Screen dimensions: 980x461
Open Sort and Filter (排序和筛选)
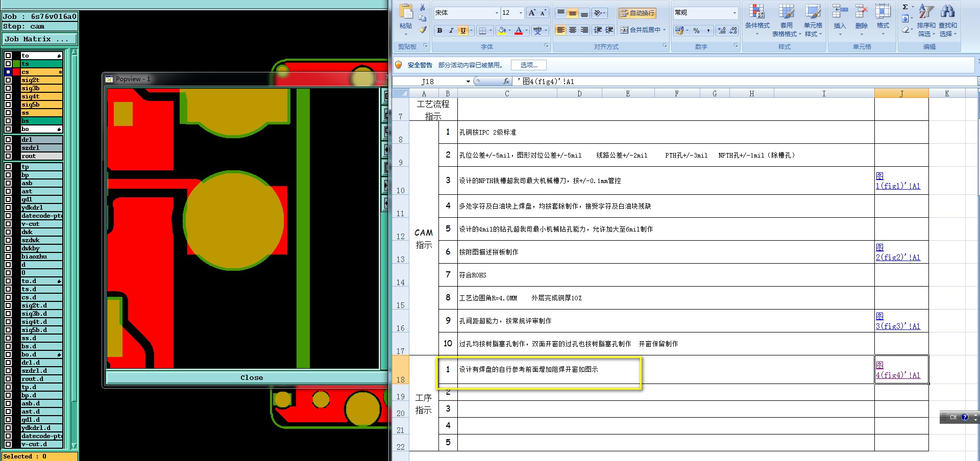[x=926, y=20]
